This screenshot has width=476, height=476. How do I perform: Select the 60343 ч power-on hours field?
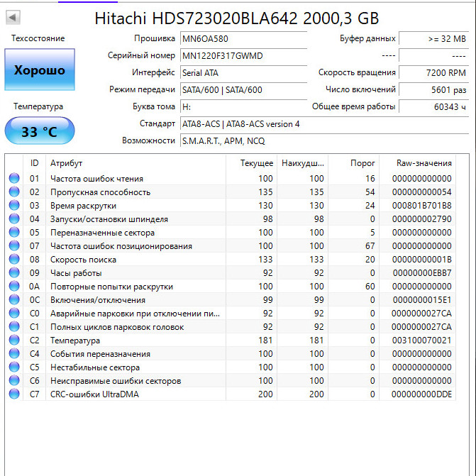click(434, 107)
